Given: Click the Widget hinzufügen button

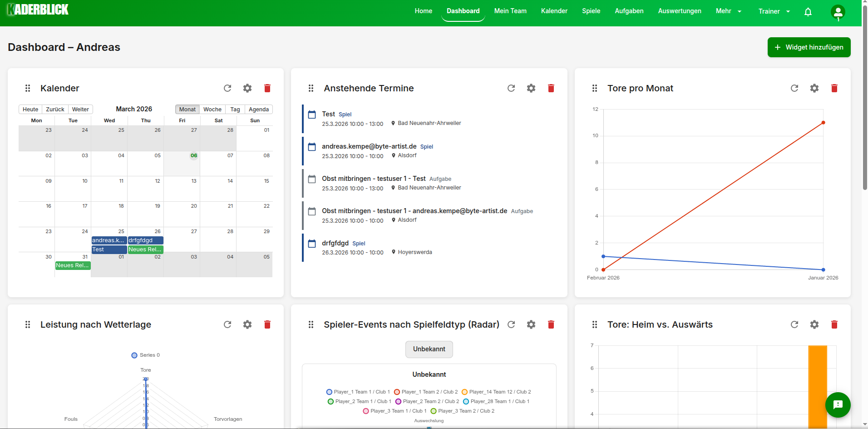Looking at the screenshot, I should click(x=809, y=47).
